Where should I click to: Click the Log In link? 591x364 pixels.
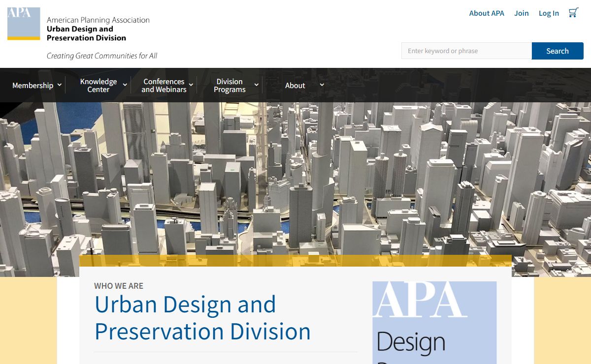(549, 13)
